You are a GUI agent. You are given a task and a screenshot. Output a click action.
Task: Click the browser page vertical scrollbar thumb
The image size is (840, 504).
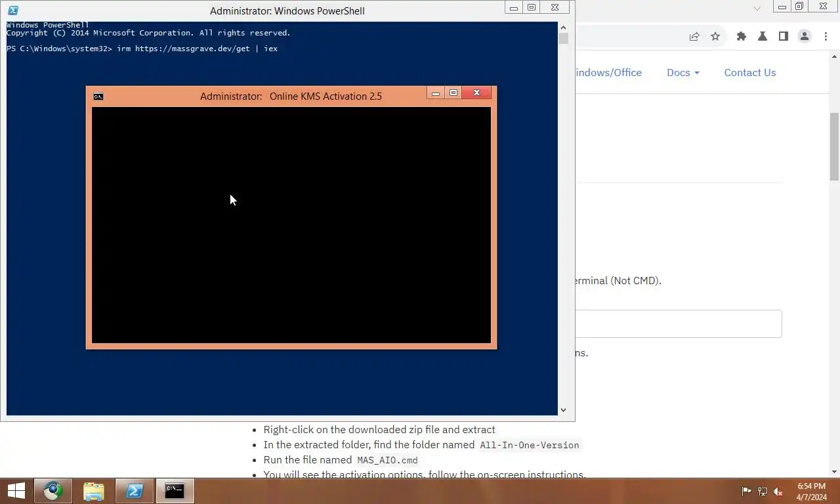pos(834,146)
